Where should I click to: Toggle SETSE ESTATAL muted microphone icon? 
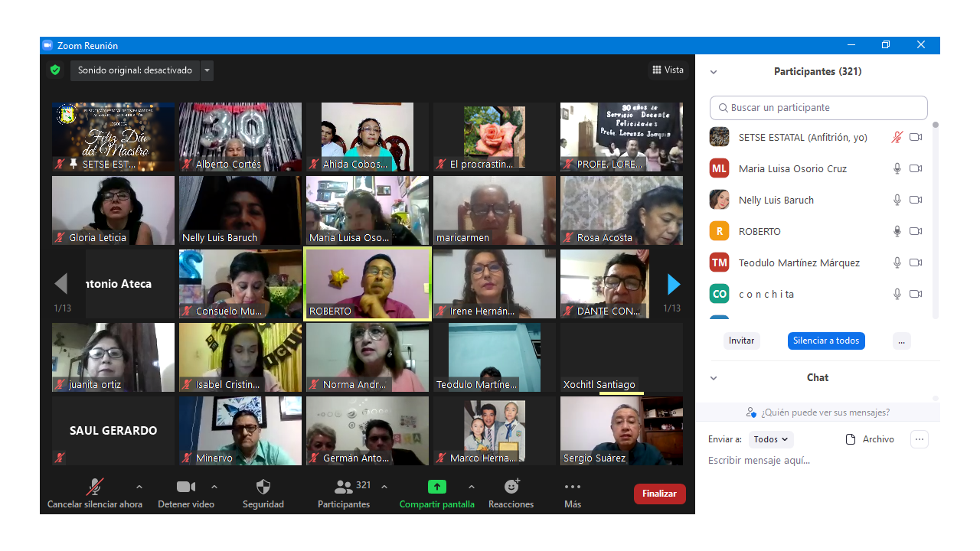point(897,138)
